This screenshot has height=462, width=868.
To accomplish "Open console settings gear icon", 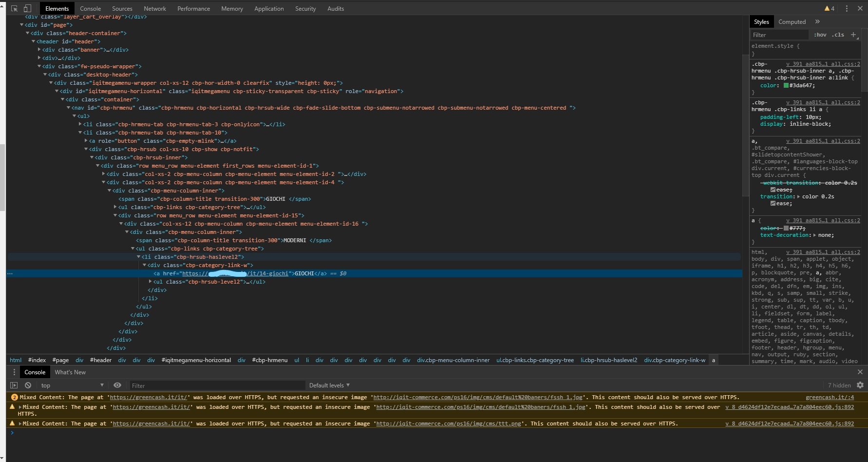I will coord(860,385).
